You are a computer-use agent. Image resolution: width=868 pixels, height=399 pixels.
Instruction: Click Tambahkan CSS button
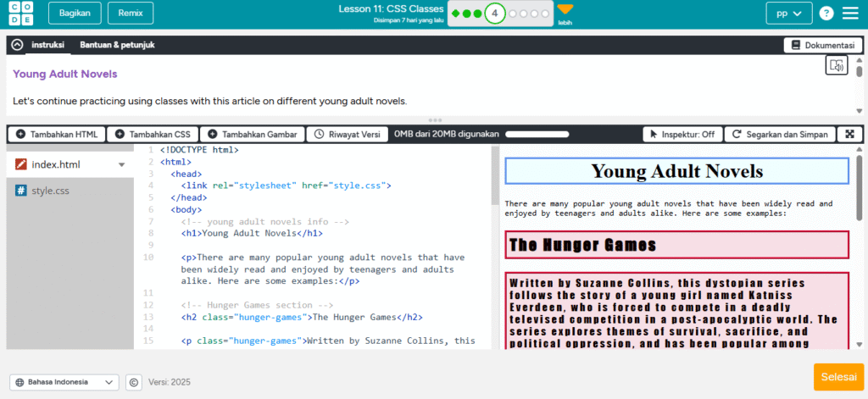(153, 134)
